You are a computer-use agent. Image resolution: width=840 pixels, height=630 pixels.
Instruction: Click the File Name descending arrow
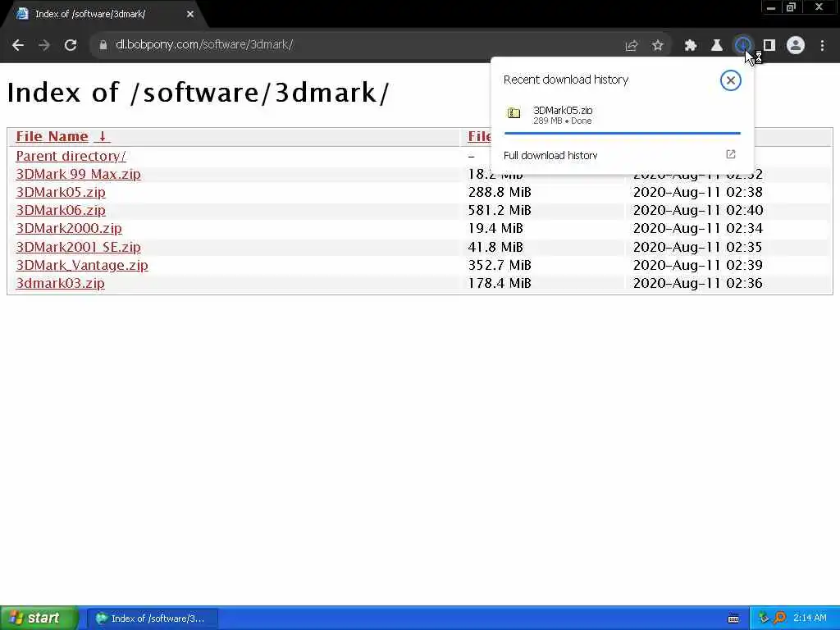pyautogui.click(x=102, y=137)
